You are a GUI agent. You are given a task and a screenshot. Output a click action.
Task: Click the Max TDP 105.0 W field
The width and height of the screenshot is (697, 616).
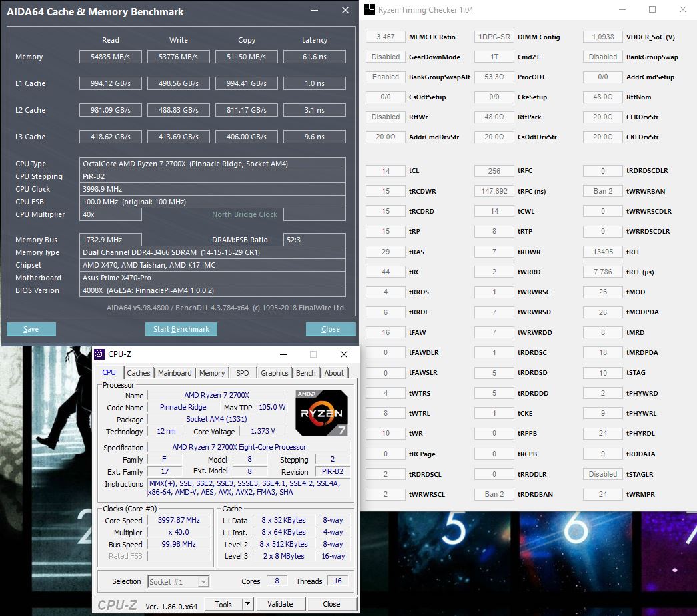[272, 407]
